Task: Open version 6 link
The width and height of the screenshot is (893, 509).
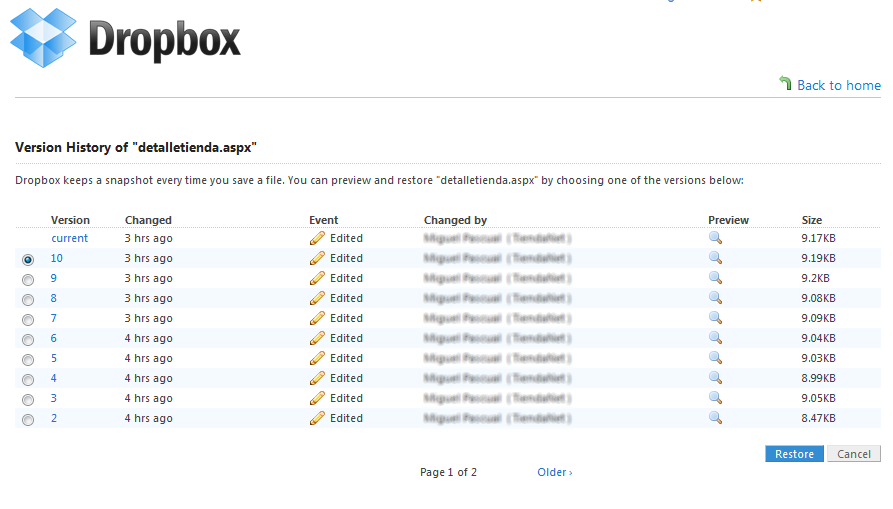Action: [x=54, y=338]
